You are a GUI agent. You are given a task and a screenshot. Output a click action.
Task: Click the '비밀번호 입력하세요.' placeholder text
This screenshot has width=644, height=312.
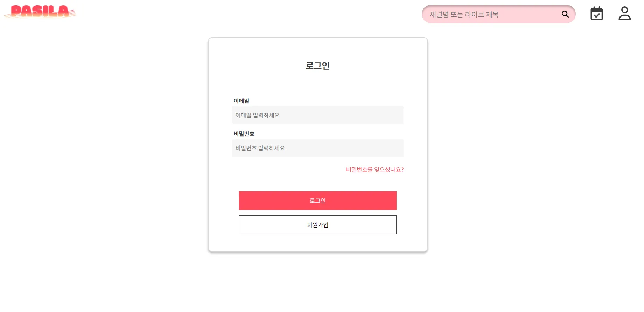[261, 148]
